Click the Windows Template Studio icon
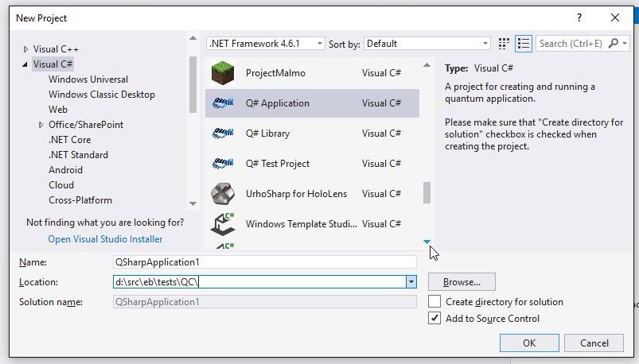This screenshot has height=364, width=639. coord(222,224)
